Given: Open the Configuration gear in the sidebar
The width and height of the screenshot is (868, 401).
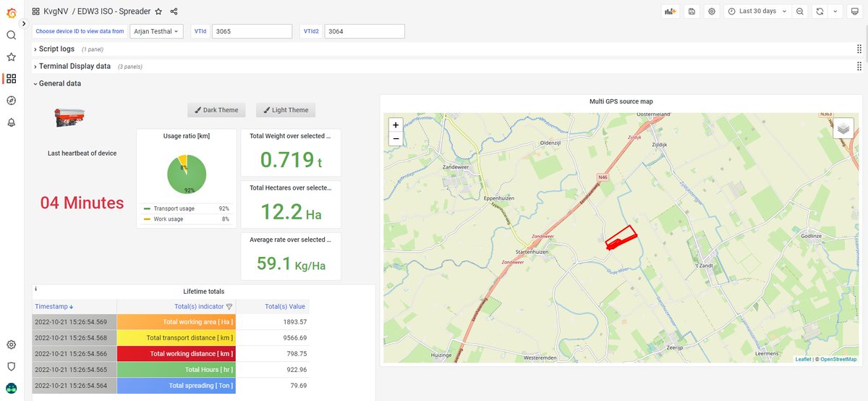Looking at the screenshot, I should click(x=11, y=345).
